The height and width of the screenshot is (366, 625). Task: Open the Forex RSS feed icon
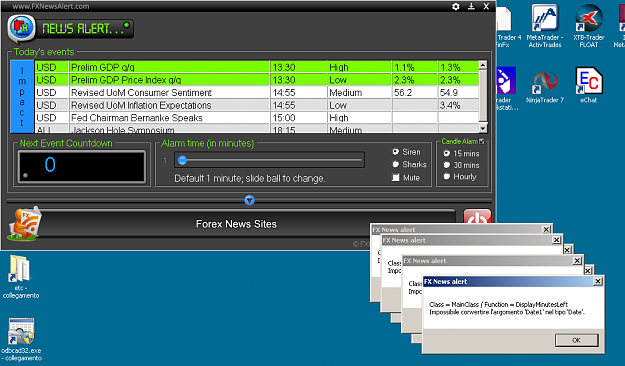(25, 224)
